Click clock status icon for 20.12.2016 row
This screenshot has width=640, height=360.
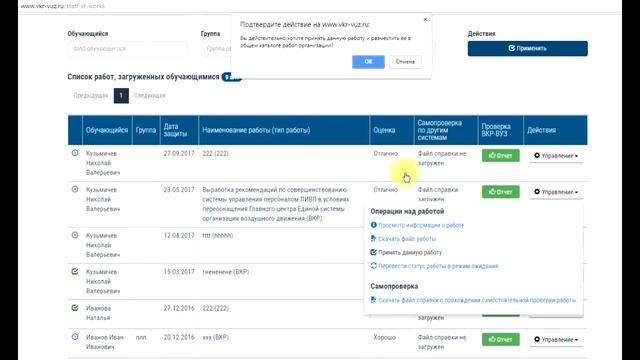[x=75, y=337]
